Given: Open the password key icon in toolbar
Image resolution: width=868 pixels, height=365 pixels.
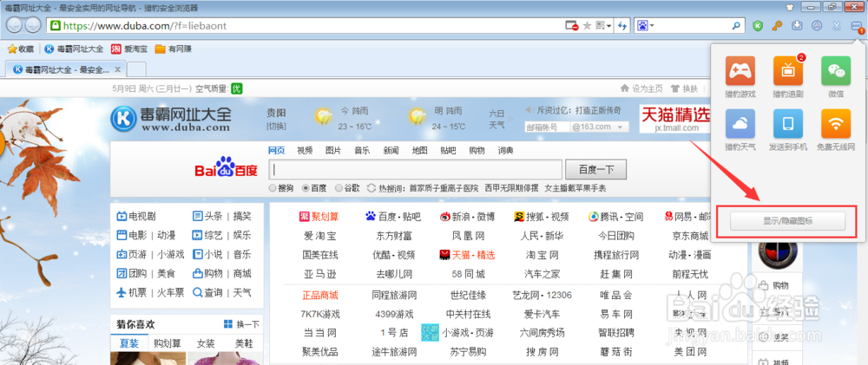Looking at the screenshot, I should point(777,25).
